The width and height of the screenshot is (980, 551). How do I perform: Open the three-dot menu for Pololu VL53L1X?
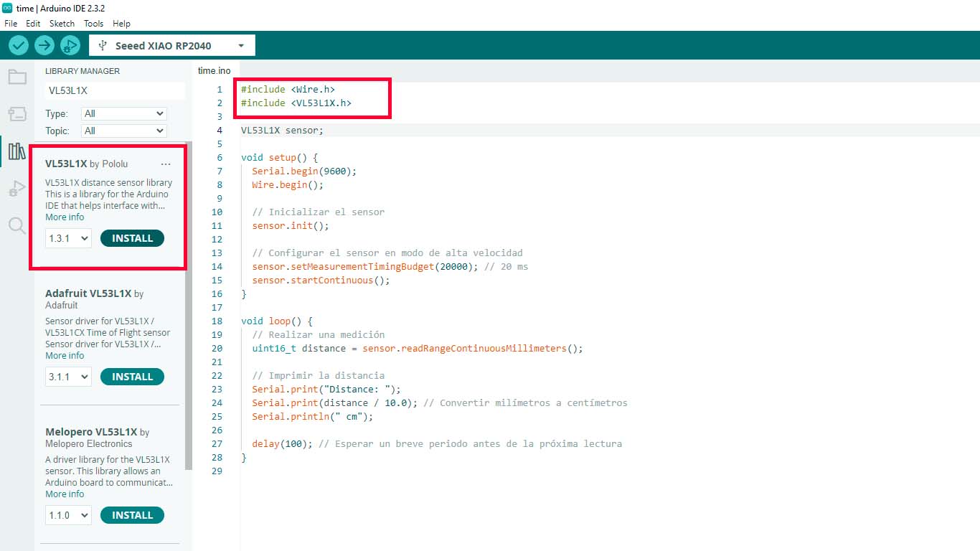(x=166, y=164)
